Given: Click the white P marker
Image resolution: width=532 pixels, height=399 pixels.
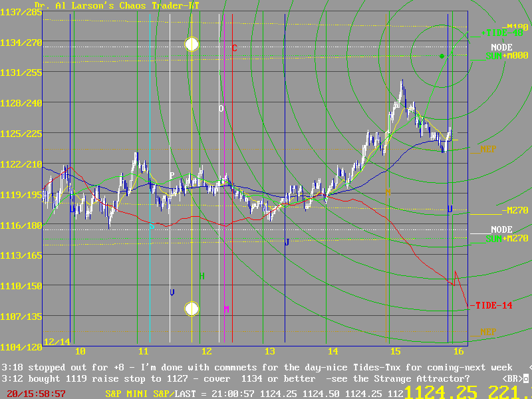Looking at the screenshot, I should click(172, 176).
